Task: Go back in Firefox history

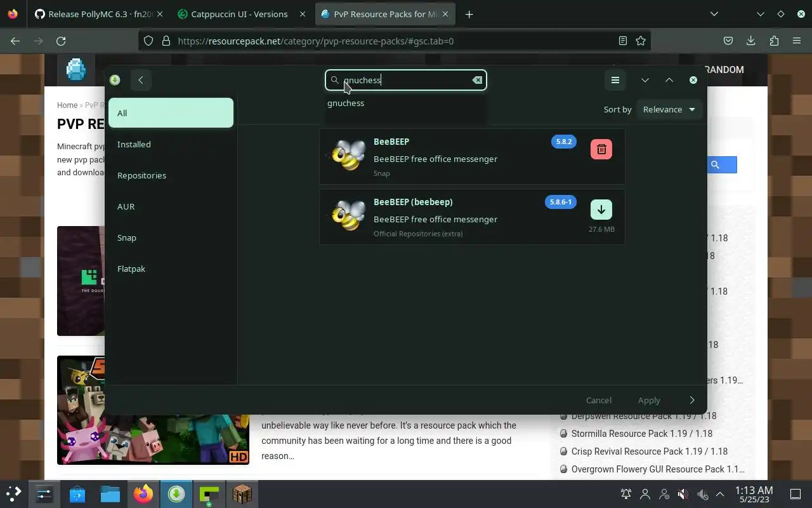Action: click(x=15, y=41)
